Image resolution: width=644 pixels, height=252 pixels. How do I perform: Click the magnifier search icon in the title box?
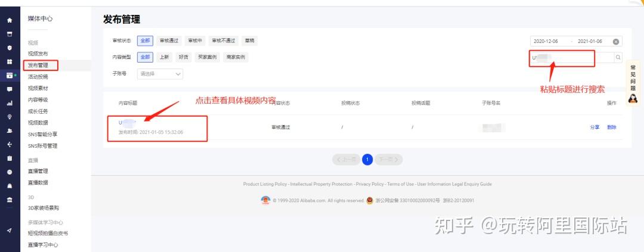[x=618, y=58]
